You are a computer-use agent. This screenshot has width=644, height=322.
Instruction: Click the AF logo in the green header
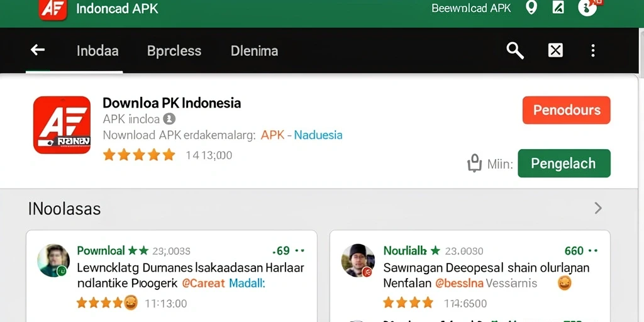[53, 9]
